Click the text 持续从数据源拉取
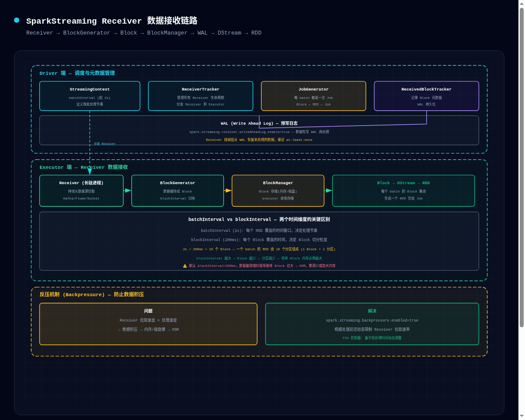Viewport: 525px width, 420px height. point(81,191)
